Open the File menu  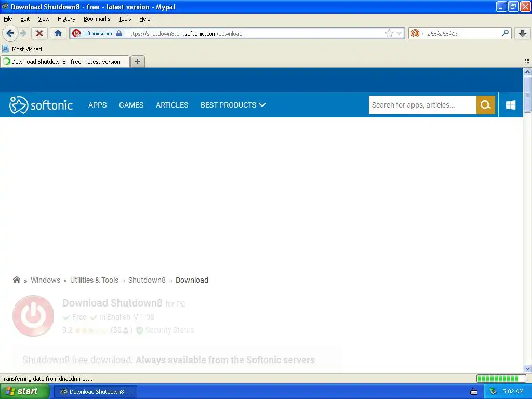tap(8, 19)
